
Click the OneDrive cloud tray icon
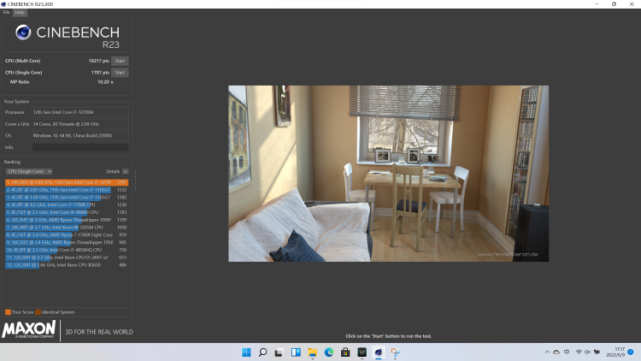click(x=556, y=352)
